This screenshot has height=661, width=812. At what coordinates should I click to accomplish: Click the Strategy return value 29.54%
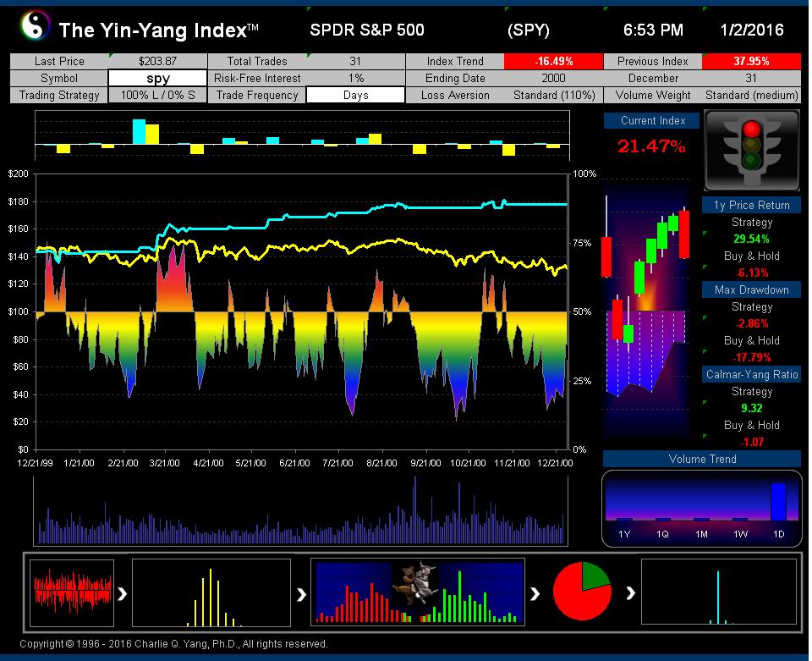(x=751, y=239)
